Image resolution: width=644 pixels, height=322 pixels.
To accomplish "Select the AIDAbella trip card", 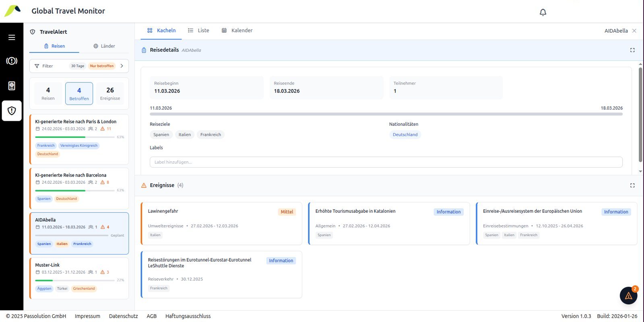I will pyautogui.click(x=79, y=233).
